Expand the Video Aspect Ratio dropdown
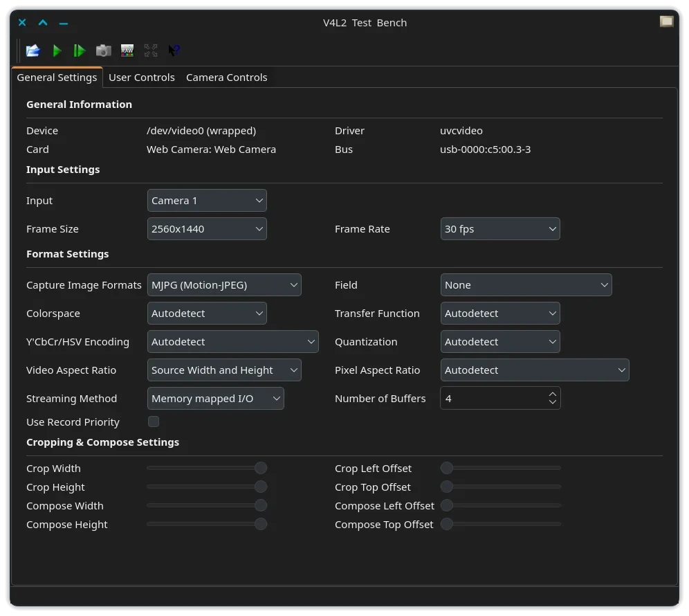The image size is (689, 616). point(224,370)
